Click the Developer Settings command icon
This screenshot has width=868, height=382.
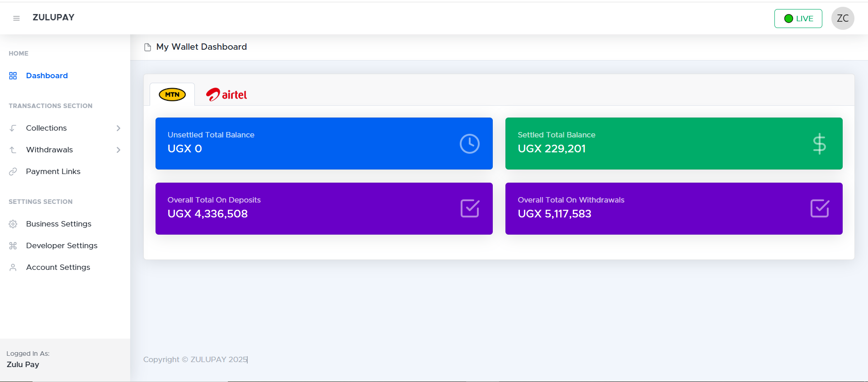13,245
